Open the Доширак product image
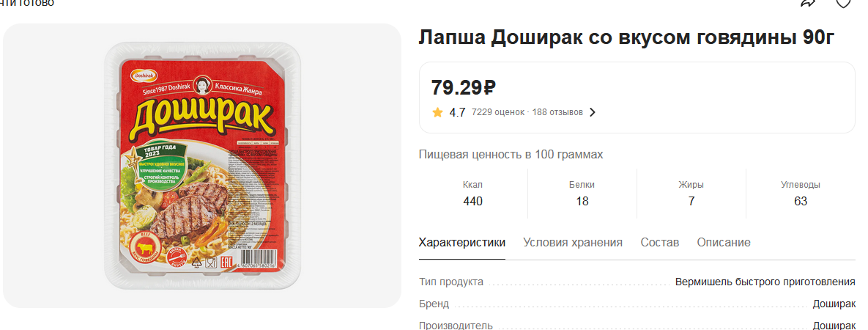This screenshot has height=330, width=868. click(x=202, y=165)
